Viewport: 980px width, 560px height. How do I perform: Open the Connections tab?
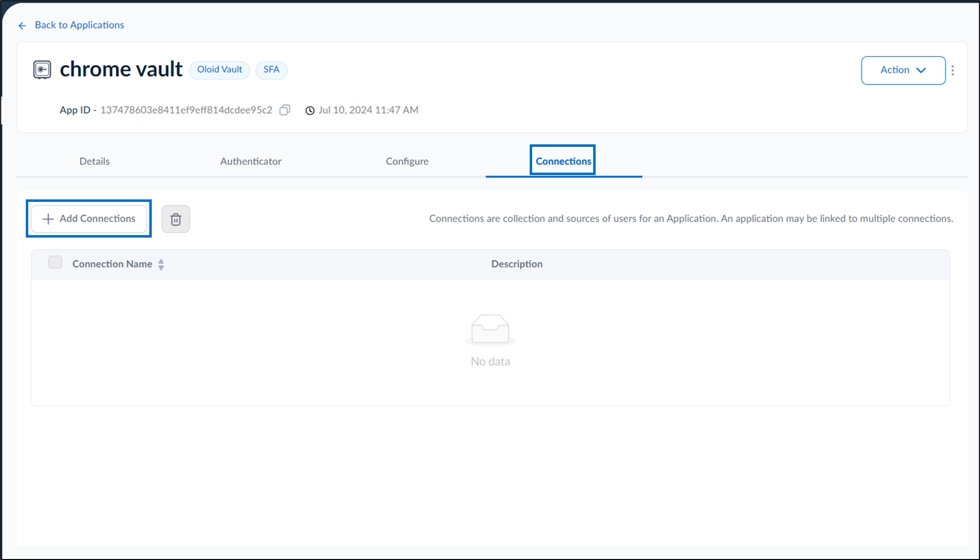click(563, 161)
